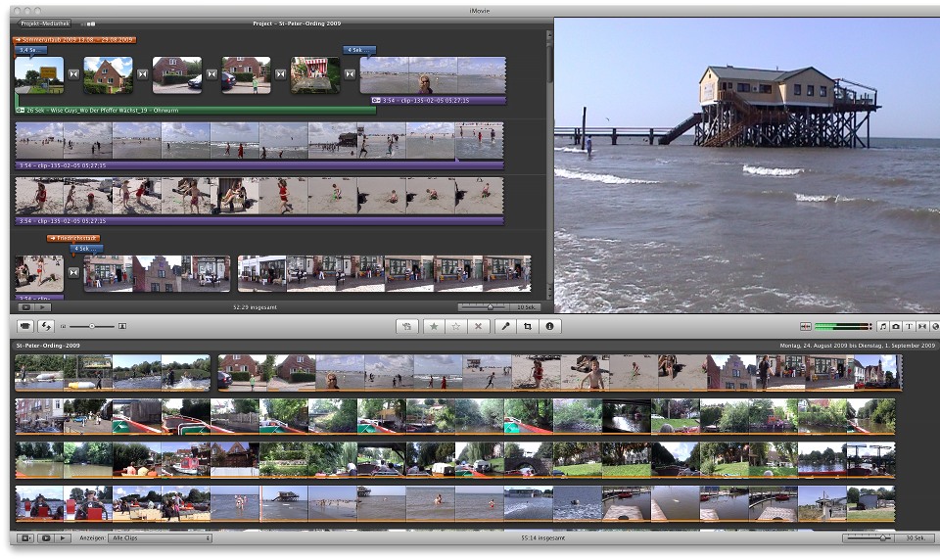This screenshot has width=940, height=560.
Task: Click 'Project – St-Peter-Ording 2009' title
Action: (297, 23)
